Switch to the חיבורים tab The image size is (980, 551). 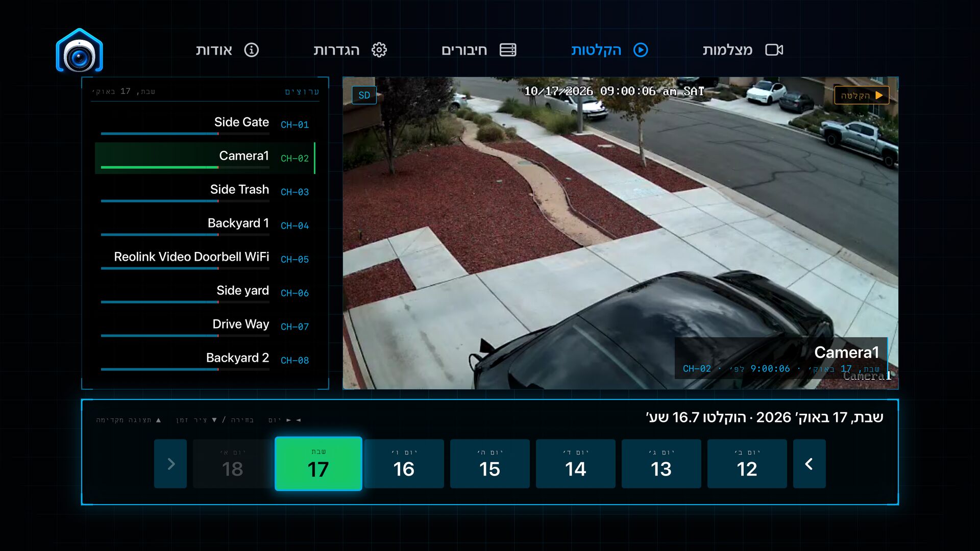click(x=479, y=50)
